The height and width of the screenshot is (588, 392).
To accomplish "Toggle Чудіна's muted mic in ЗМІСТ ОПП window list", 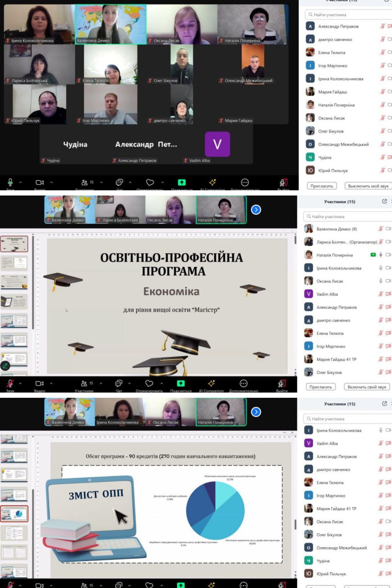I will tap(381, 560).
